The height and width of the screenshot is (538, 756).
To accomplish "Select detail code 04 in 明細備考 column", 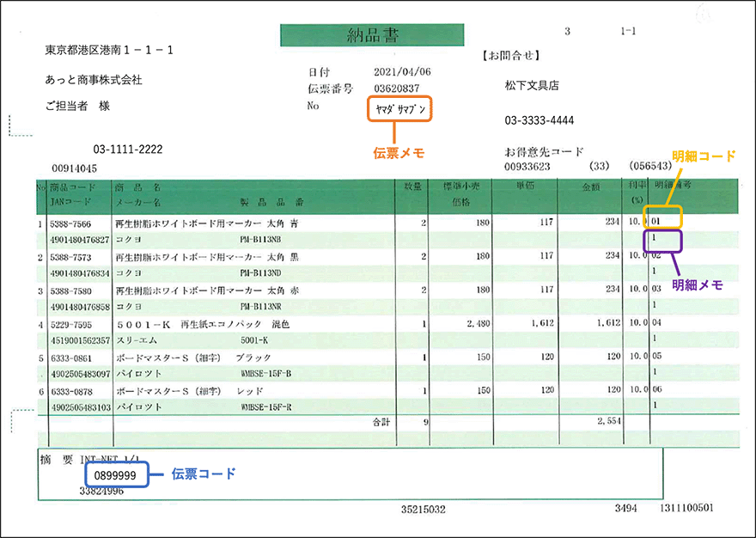I will coord(656,322).
